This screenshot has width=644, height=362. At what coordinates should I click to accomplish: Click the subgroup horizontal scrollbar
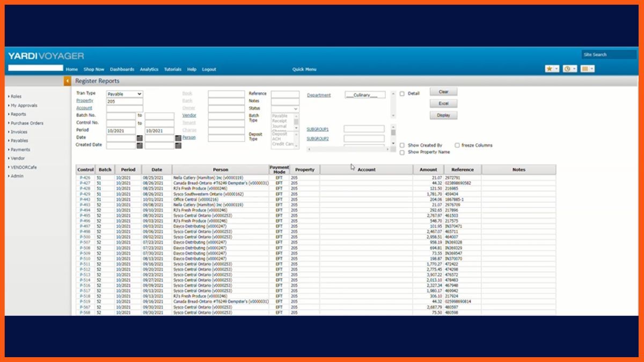coord(350,150)
